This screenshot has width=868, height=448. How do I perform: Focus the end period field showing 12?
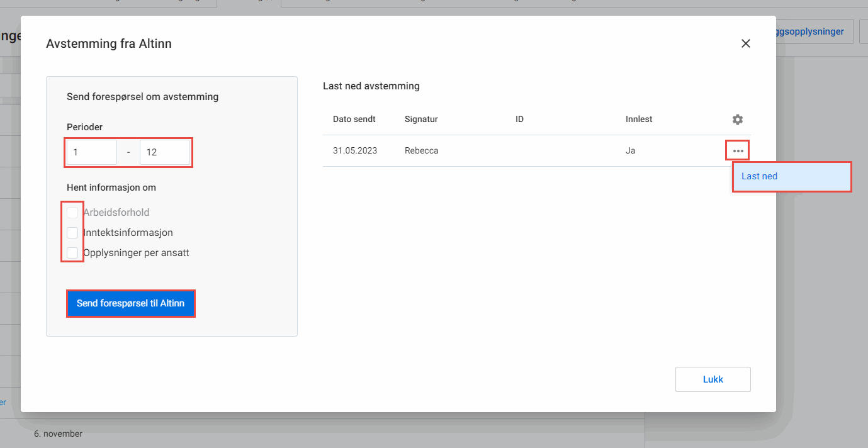tap(164, 153)
